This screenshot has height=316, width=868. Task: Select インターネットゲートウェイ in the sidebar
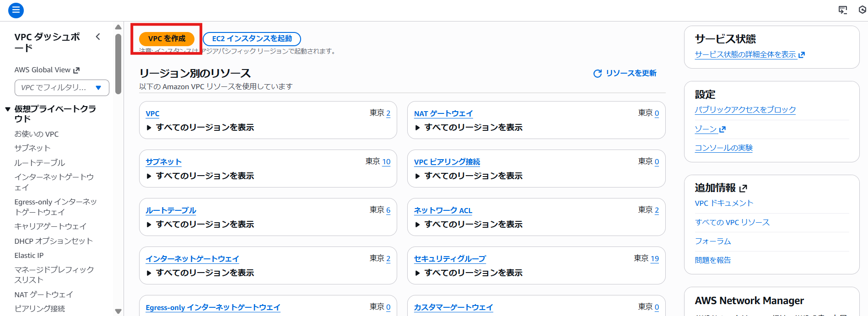(x=54, y=182)
